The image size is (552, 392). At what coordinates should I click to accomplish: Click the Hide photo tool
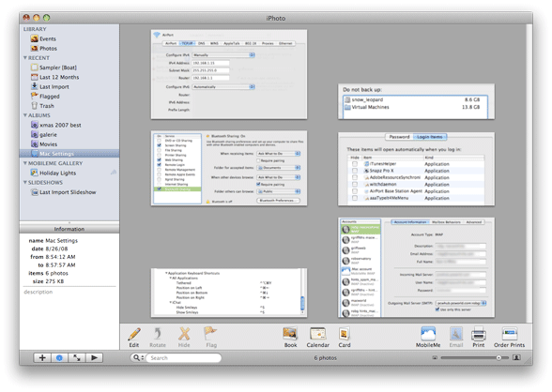coord(184,338)
